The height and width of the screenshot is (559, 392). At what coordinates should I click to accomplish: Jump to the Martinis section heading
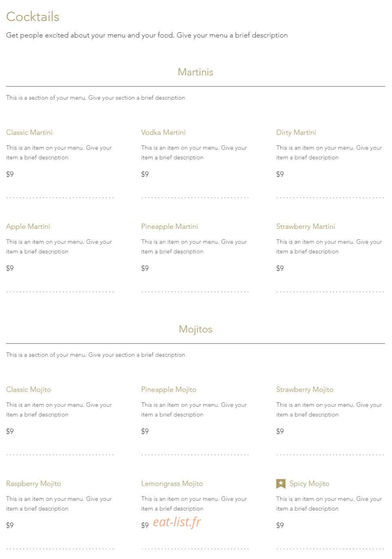pos(196,72)
